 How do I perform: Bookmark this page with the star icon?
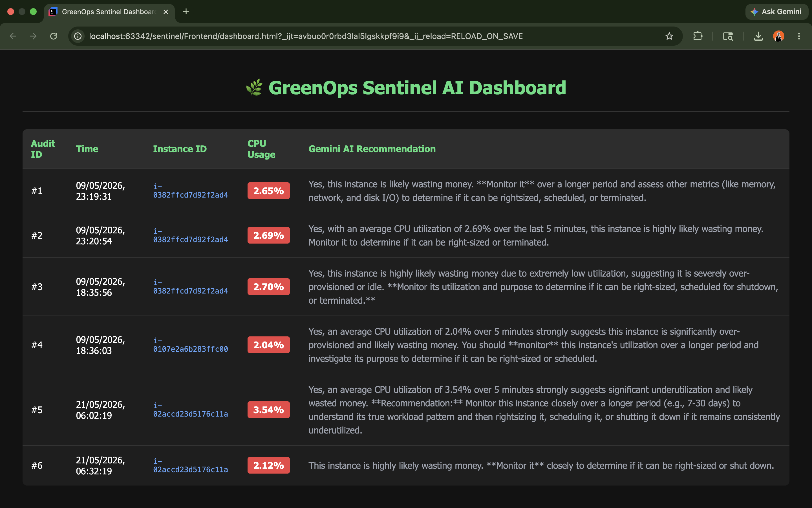(669, 36)
